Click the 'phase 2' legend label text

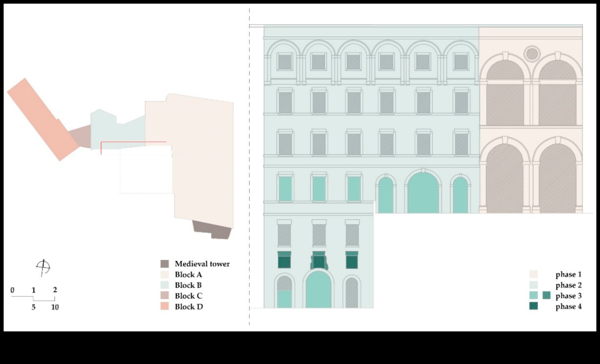point(569,285)
